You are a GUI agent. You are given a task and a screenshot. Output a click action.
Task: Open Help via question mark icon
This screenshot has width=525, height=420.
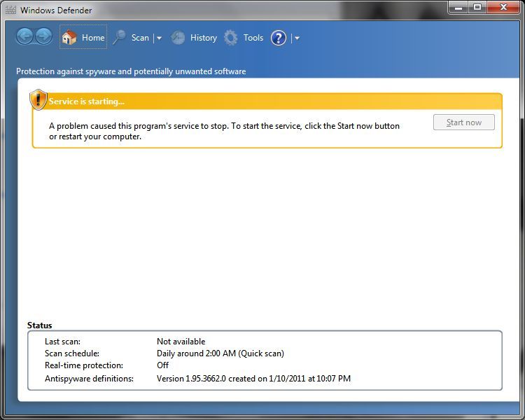pos(279,38)
